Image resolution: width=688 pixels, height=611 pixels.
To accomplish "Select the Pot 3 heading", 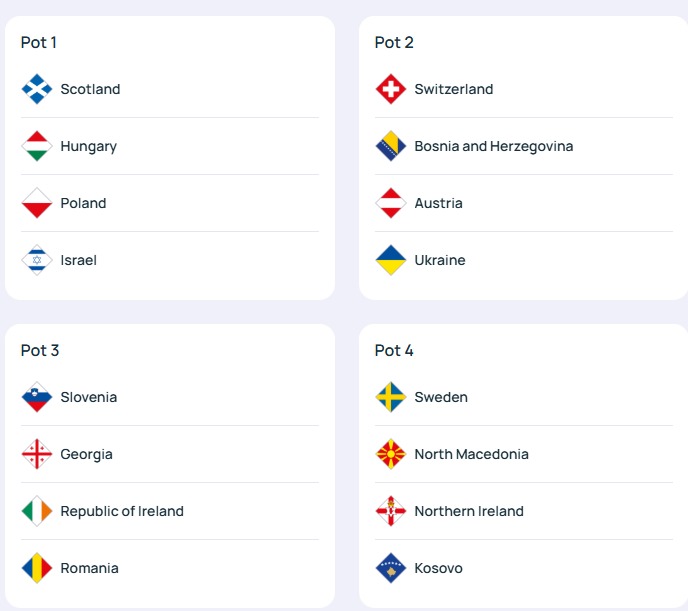I will point(40,350).
